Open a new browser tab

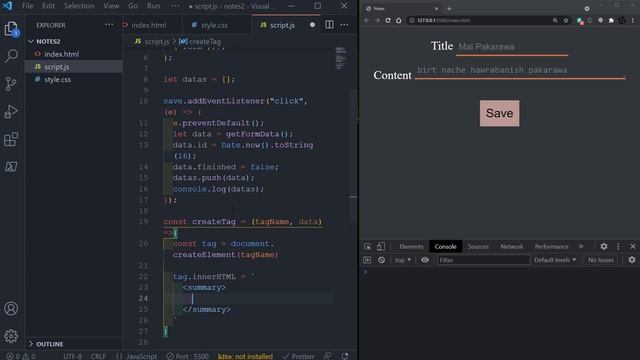pyautogui.click(x=449, y=8)
